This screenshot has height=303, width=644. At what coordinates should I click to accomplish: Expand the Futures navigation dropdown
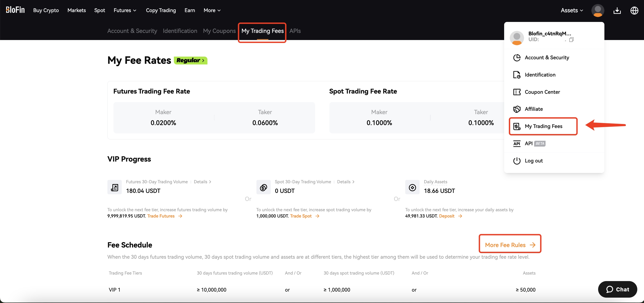coord(125,10)
